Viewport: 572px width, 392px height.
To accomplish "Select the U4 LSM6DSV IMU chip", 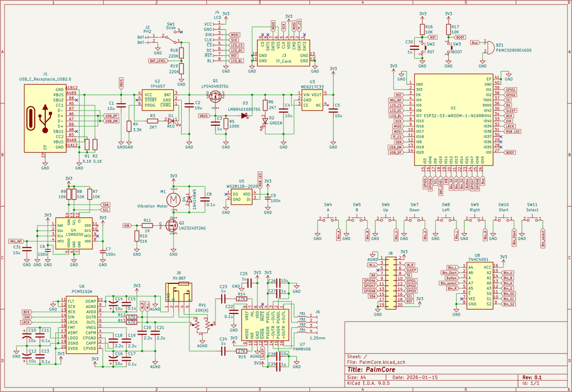I will coord(73,233).
